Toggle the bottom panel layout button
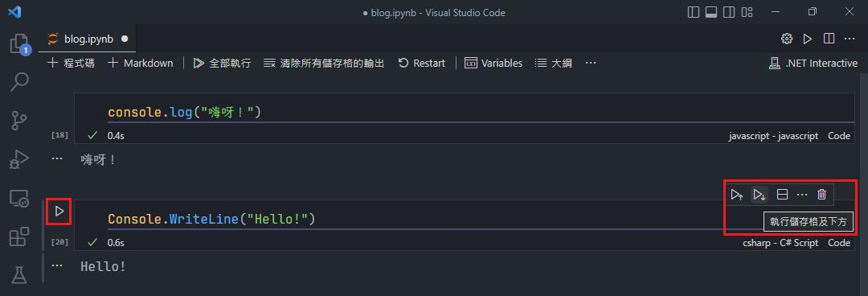 (x=711, y=12)
